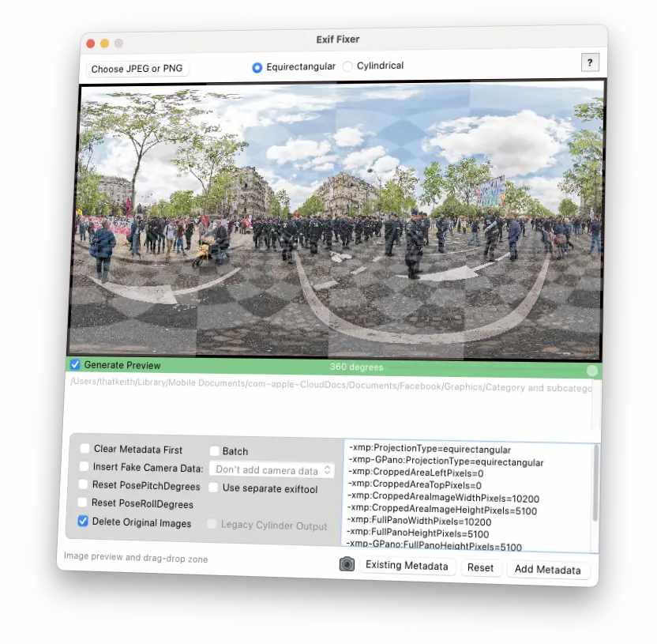Check Use separate exiftool option
Image resolution: width=657 pixels, height=644 pixels.
coord(214,488)
